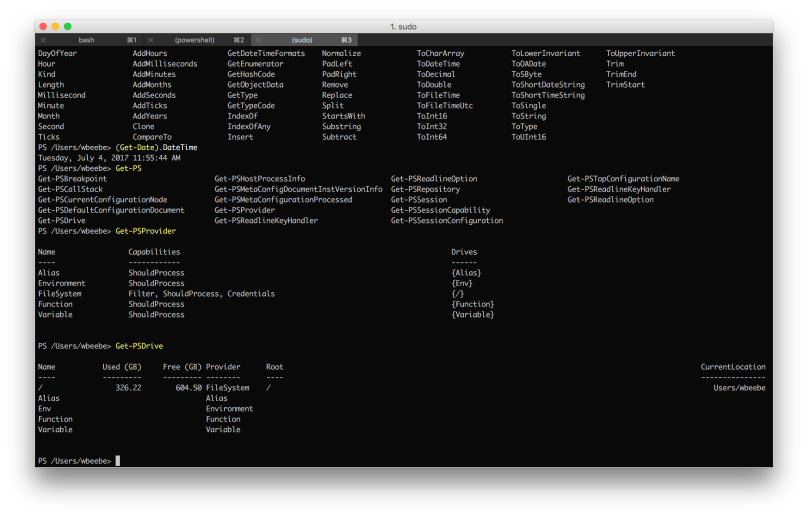This screenshot has width=808, height=517.
Task: Click the CurrentLocation column header
Action: tap(733, 367)
